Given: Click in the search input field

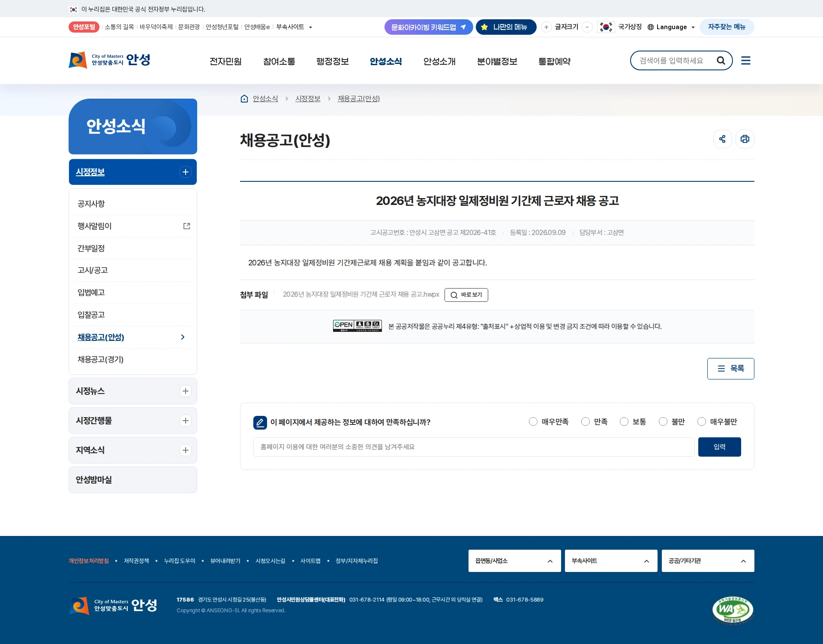Looking at the screenshot, I should click(672, 60).
